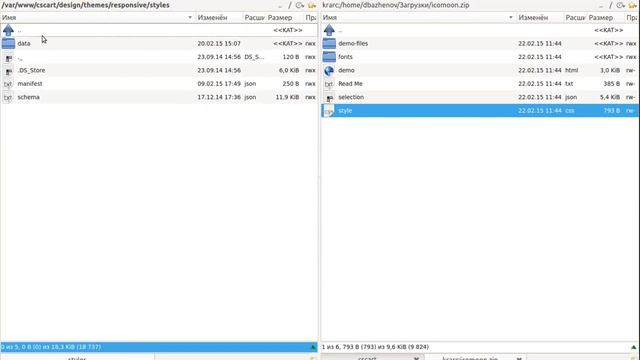
Task: Sort right panel by Изменён column
Action: (533, 18)
